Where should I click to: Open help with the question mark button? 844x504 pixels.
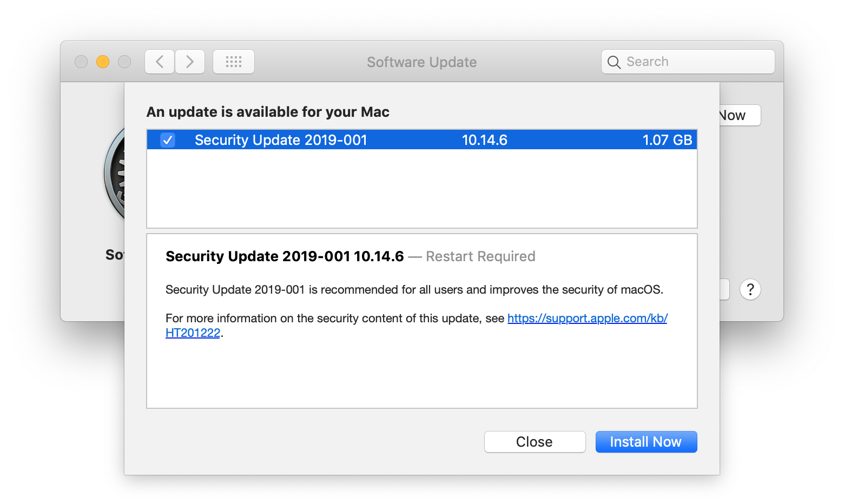(x=750, y=290)
